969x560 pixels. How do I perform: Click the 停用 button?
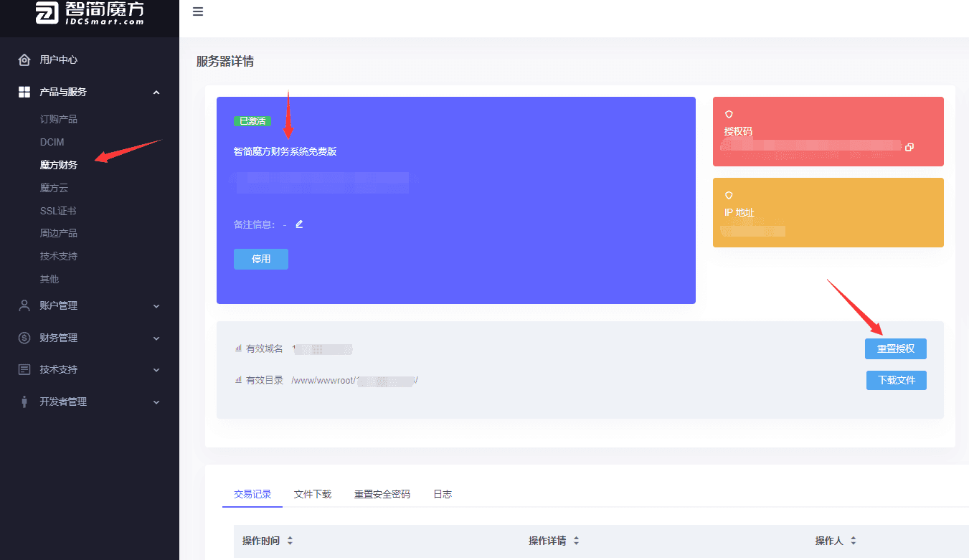(261, 259)
